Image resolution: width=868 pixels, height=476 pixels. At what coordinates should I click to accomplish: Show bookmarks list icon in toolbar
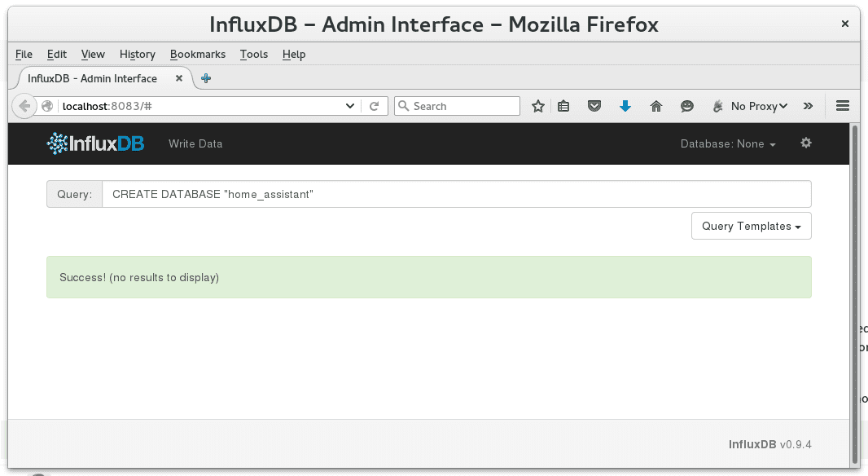tap(563, 106)
